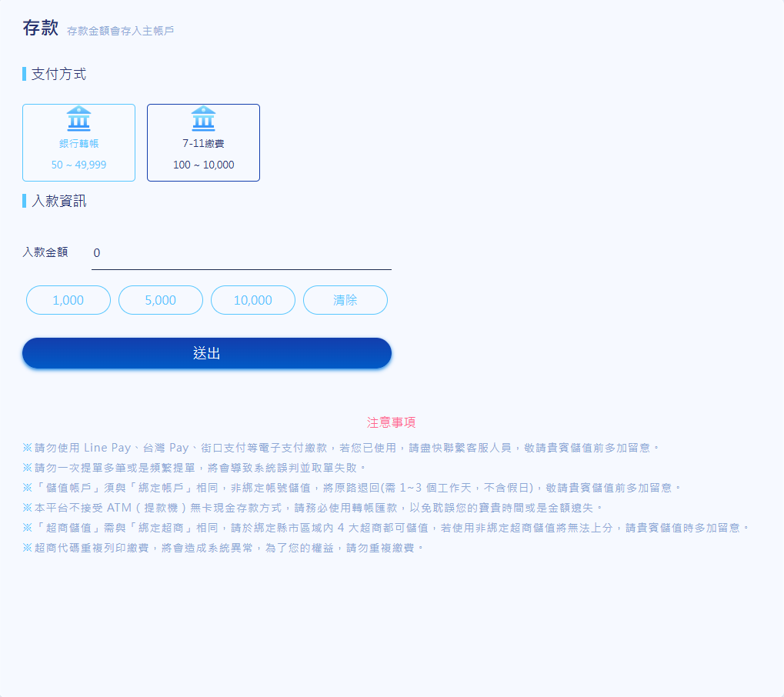Click the bank icon above 銀行轉帳
Viewport: 784px width, 697px height.
coord(78,119)
